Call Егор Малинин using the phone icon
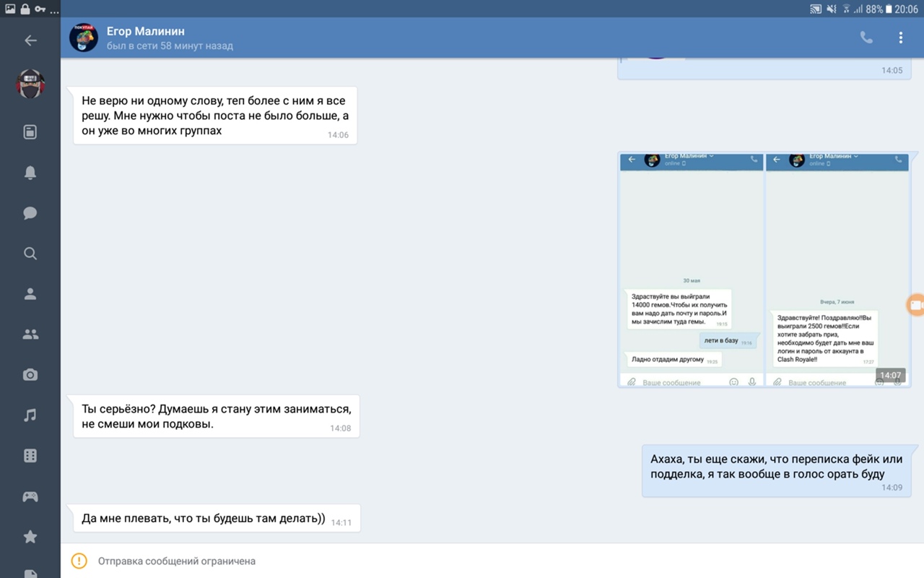Image resolution: width=924 pixels, height=578 pixels. tap(866, 38)
